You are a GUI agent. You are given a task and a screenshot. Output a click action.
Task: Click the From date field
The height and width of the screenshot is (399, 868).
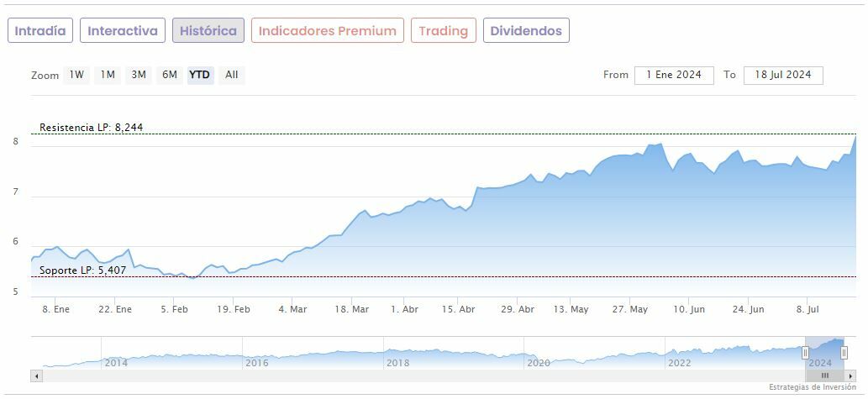coord(674,75)
